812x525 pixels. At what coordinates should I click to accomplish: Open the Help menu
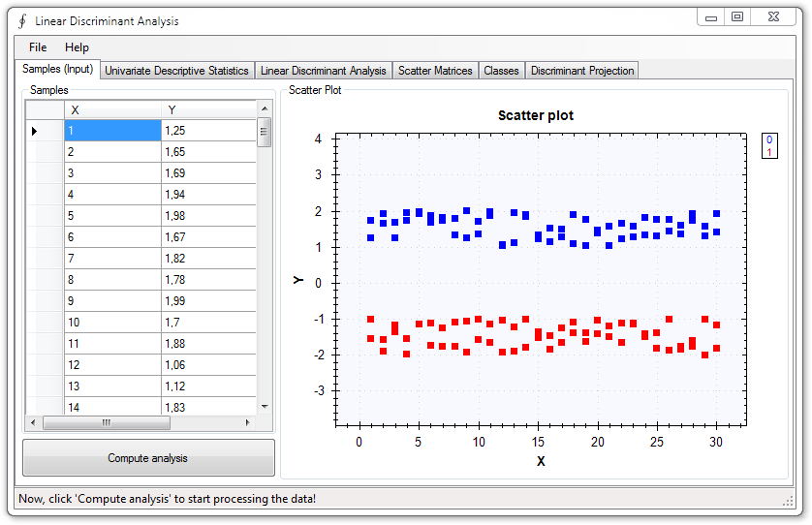(77, 47)
